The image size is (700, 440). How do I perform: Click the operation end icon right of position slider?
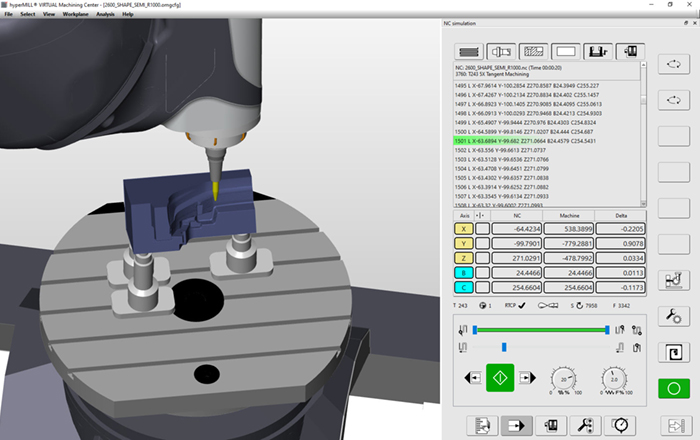620,347
